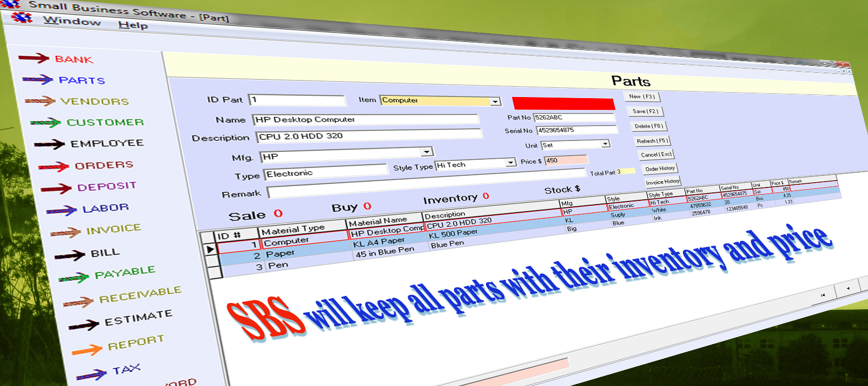This screenshot has height=386, width=868.
Task: Click the green arrow icon beside PAYABLE
Action: pyautogui.click(x=73, y=278)
